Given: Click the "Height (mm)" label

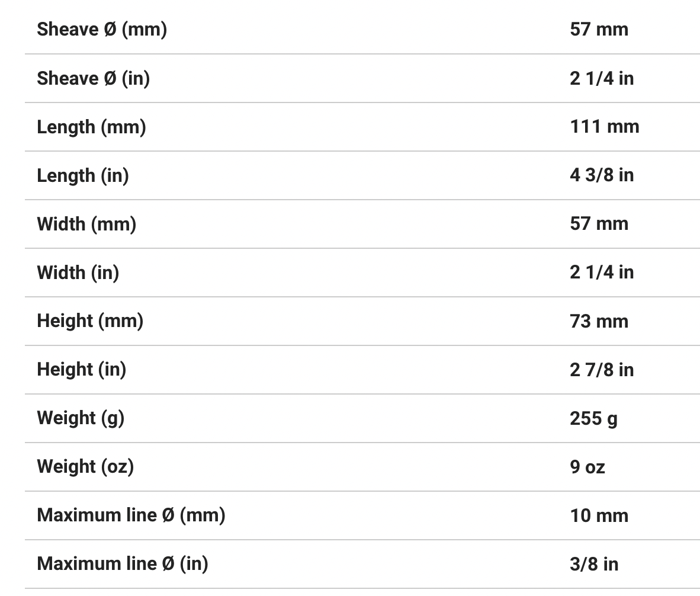Looking at the screenshot, I should pos(90,321).
